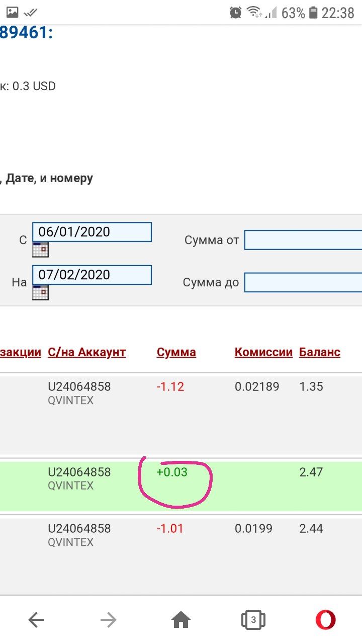Open the calendar picker under the 06/01/2020 date
Screen dimensions: 362x644
(40, 250)
